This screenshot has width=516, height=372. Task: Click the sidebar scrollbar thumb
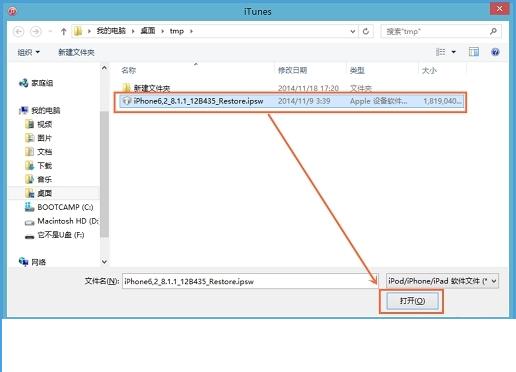(104, 174)
